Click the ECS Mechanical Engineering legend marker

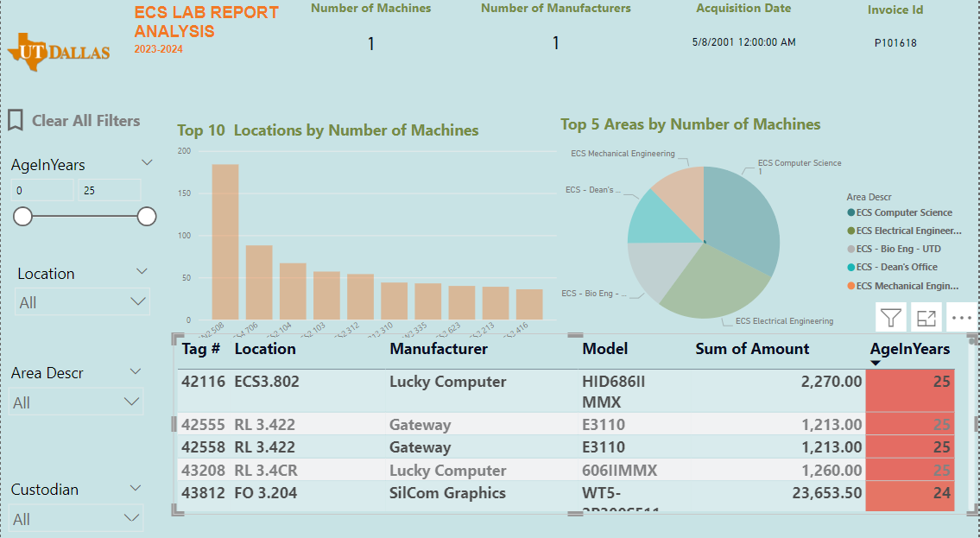coord(850,286)
